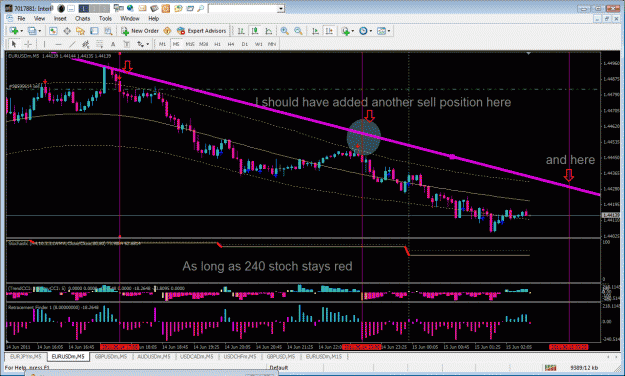Switch timeframe to H1
The width and height of the screenshot is (625, 376).
(217, 44)
